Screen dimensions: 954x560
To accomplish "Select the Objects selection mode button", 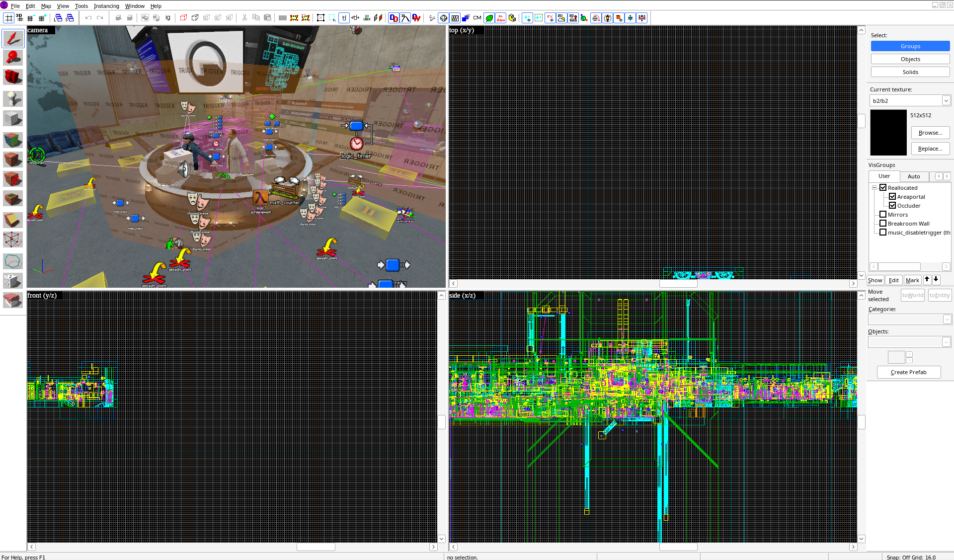I will pyautogui.click(x=910, y=59).
